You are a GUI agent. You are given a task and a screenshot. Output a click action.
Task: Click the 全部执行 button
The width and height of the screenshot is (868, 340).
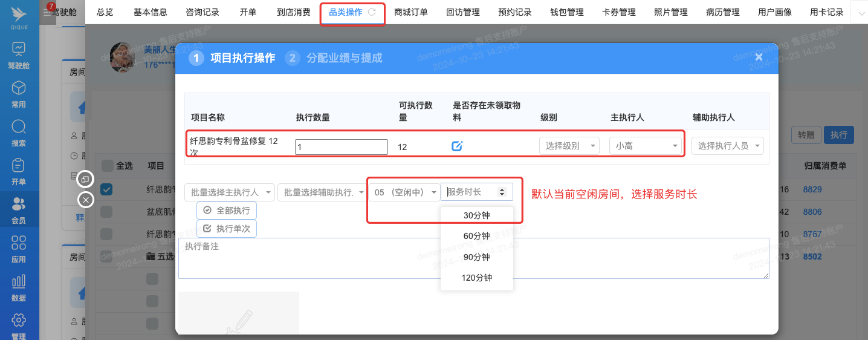[x=227, y=210]
